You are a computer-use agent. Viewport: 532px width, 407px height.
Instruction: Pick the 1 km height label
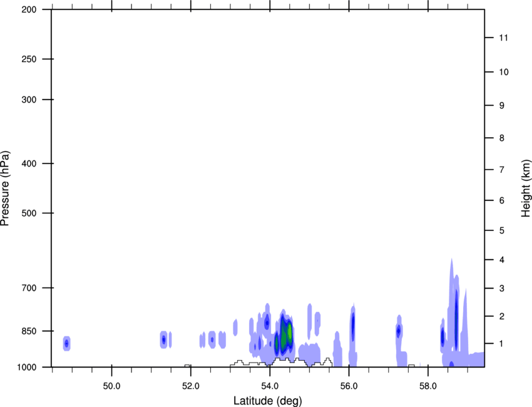pyautogui.click(x=502, y=344)
